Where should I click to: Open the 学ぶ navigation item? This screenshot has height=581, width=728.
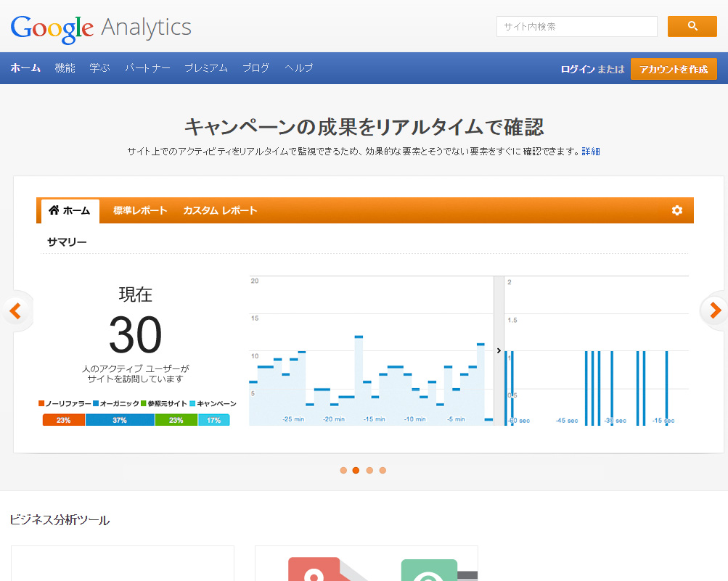coord(100,68)
